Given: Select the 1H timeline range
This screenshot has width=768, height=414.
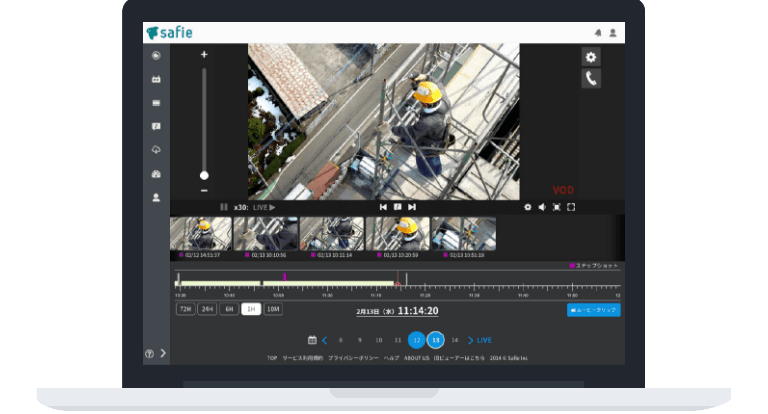Looking at the screenshot, I should click(x=251, y=309).
